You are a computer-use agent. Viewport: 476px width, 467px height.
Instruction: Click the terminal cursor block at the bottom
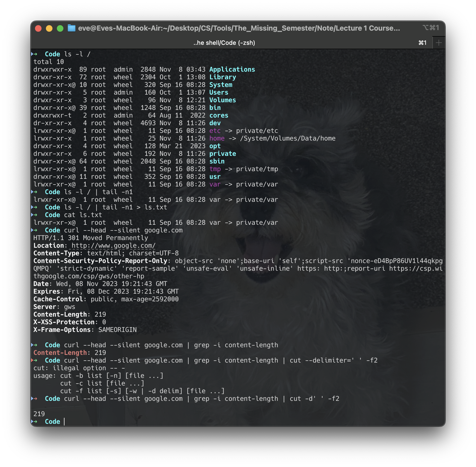(64, 421)
